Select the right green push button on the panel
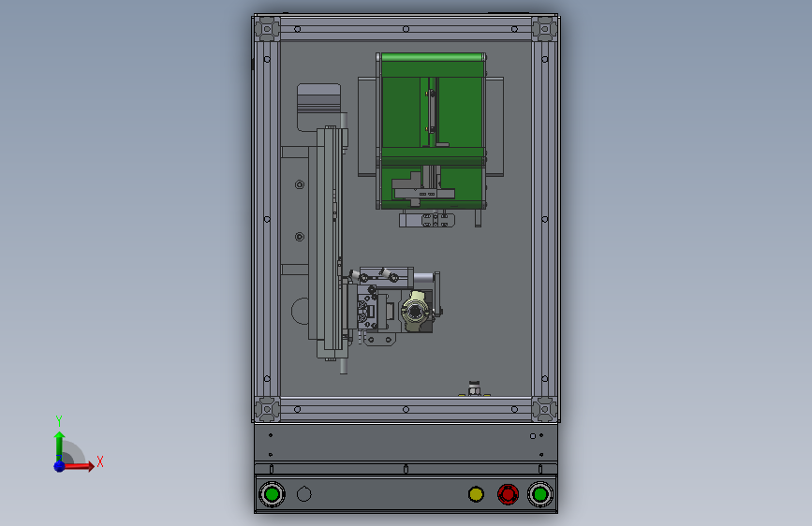This screenshot has width=812, height=526. 540,494
